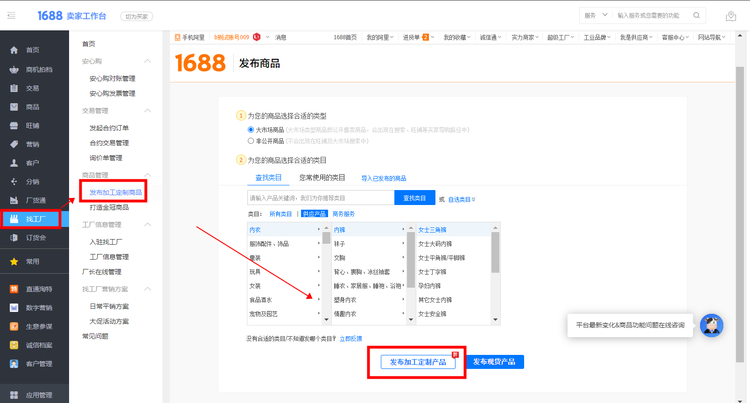This screenshot has height=403, width=750.
Task: Select the 交易 sidebar icon
Action: pos(14,88)
